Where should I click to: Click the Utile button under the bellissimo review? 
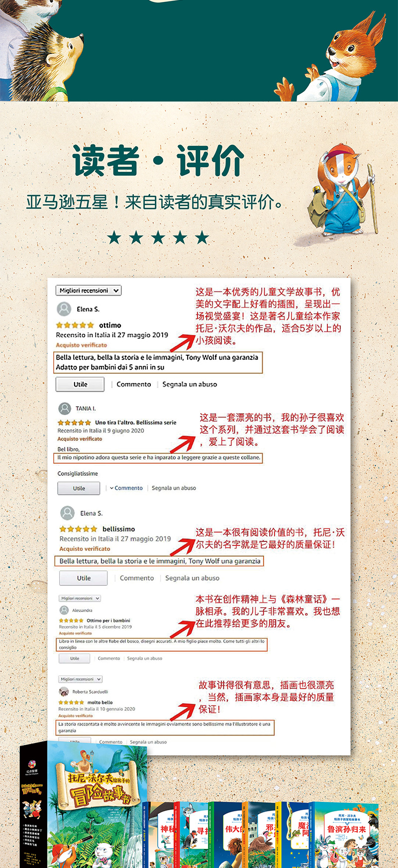pos(84,578)
